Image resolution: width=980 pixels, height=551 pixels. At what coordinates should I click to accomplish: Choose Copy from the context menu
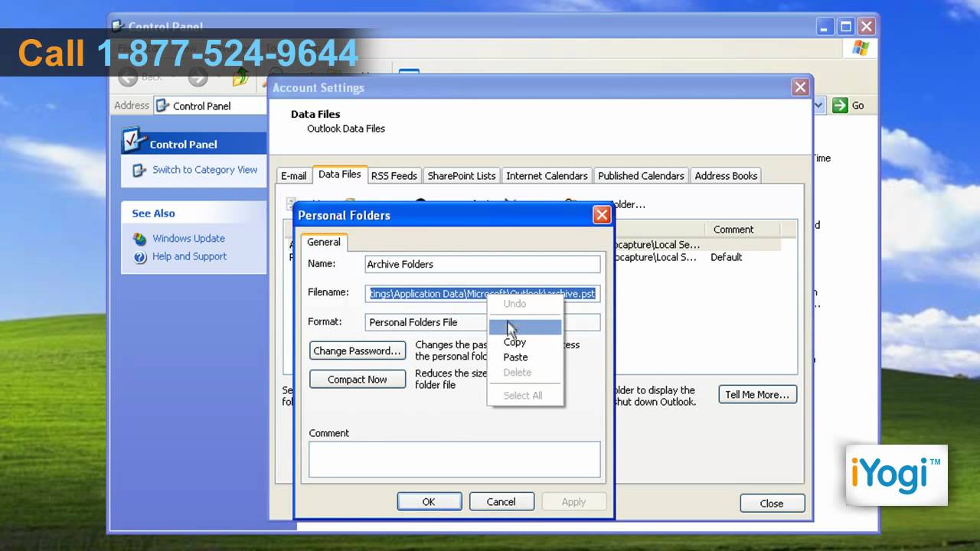(525, 342)
